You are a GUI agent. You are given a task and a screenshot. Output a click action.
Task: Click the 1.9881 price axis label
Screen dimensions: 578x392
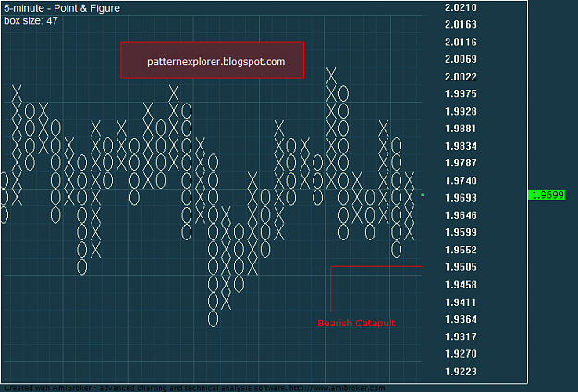point(461,129)
